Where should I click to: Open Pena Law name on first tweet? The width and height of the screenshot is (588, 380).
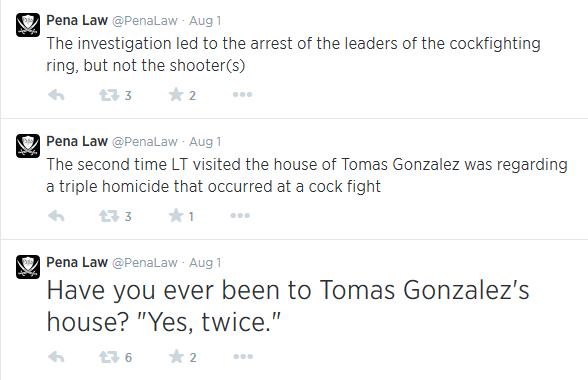click(77, 20)
